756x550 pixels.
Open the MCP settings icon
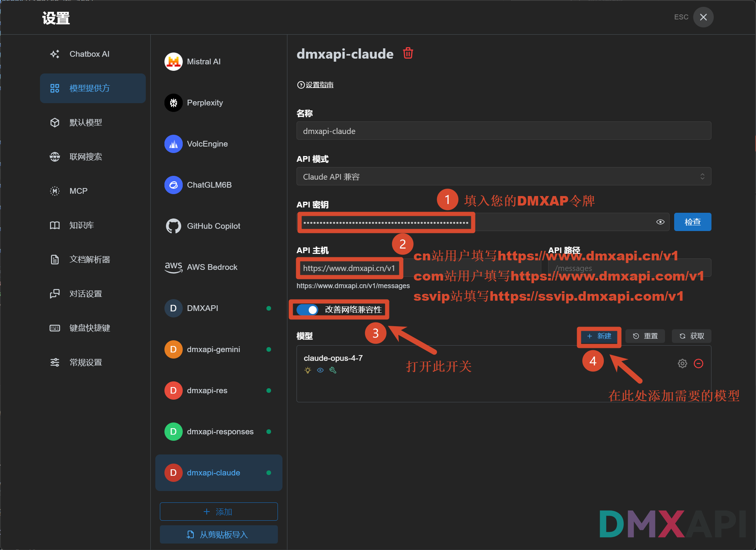55,191
